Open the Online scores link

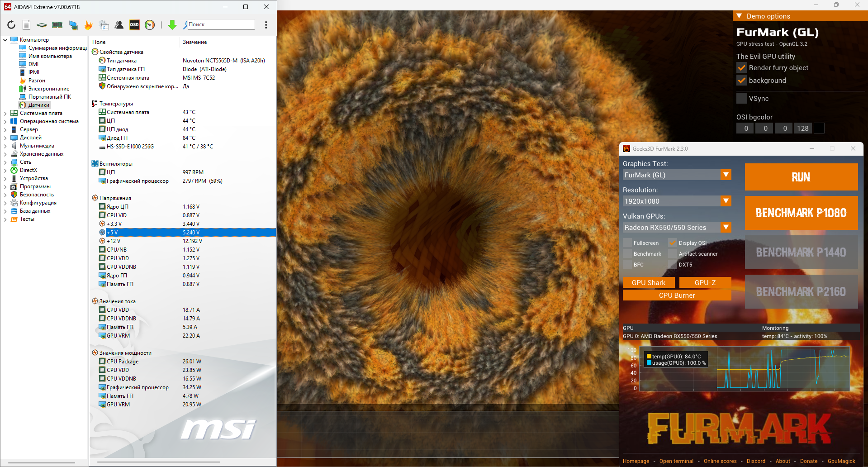[x=720, y=461]
